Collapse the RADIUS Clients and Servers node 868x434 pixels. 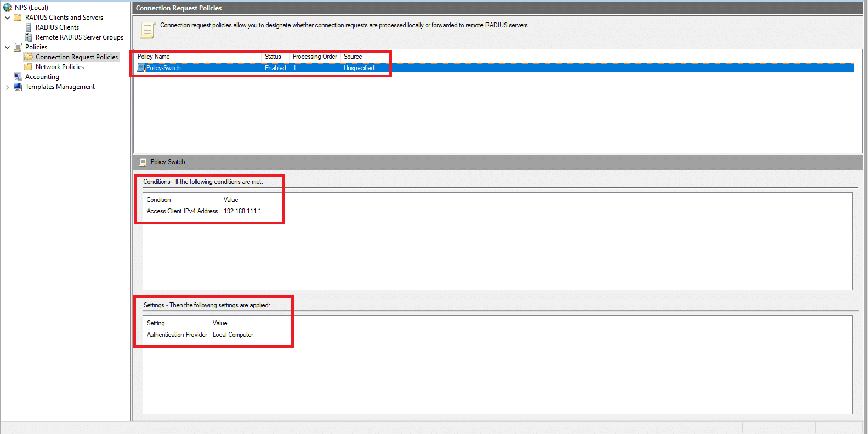pos(7,18)
